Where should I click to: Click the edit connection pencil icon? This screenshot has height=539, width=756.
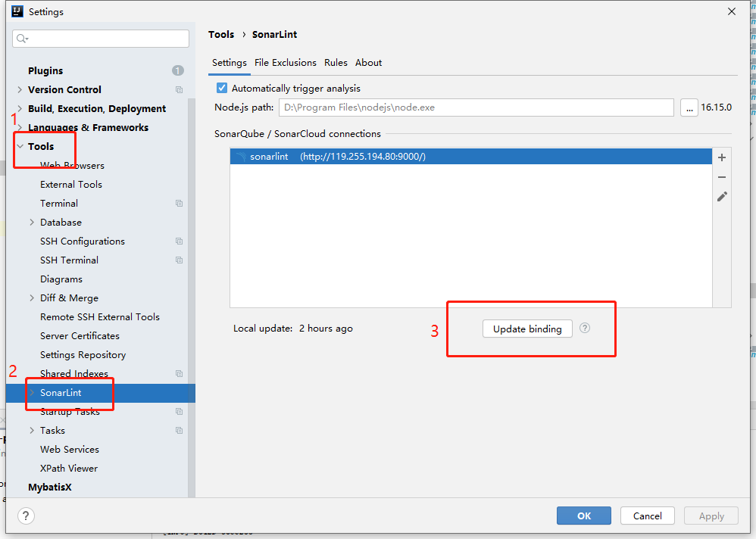click(x=722, y=197)
